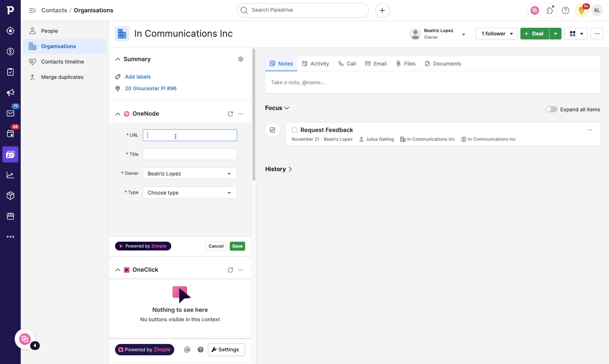Open the Help question mark icon
Screen dimensions: 609x364
click(565, 10)
